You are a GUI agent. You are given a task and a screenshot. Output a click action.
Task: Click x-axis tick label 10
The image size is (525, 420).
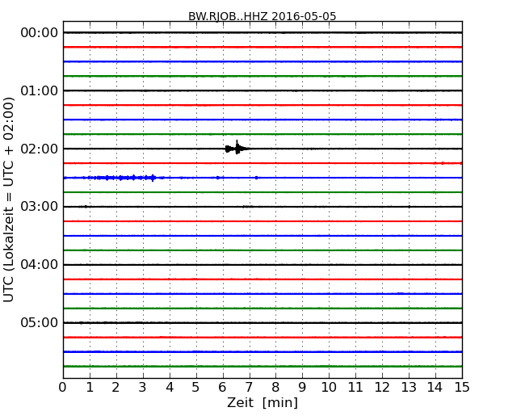click(329, 388)
